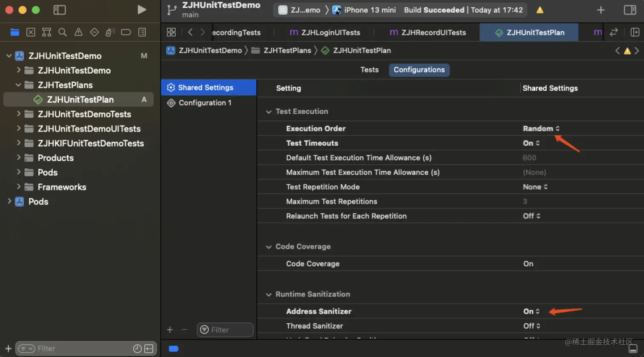Image resolution: width=644 pixels, height=357 pixels.
Task: Select Shared Settings in configuration list
Action: point(209,87)
